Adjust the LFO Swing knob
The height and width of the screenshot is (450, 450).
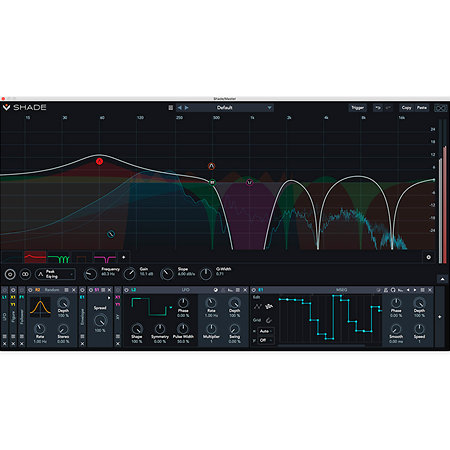pyautogui.click(x=235, y=329)
